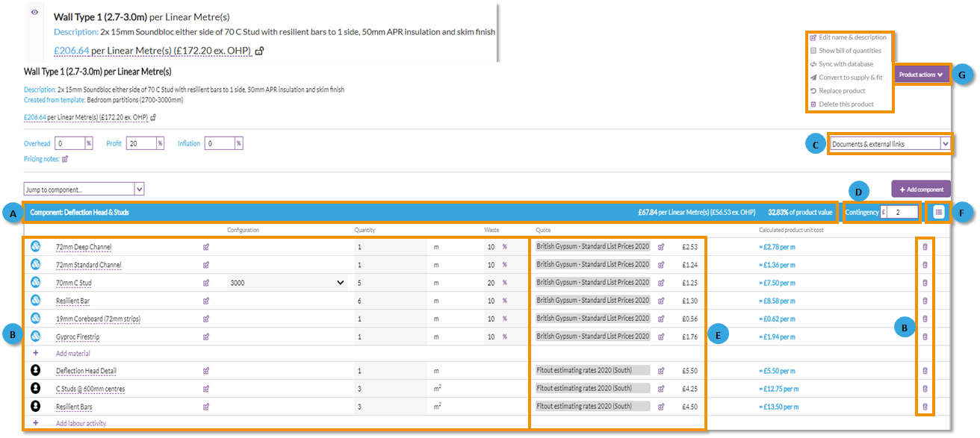Open the Product actions button
This screenshot has height=438, width=980.
tap(922, 75)
